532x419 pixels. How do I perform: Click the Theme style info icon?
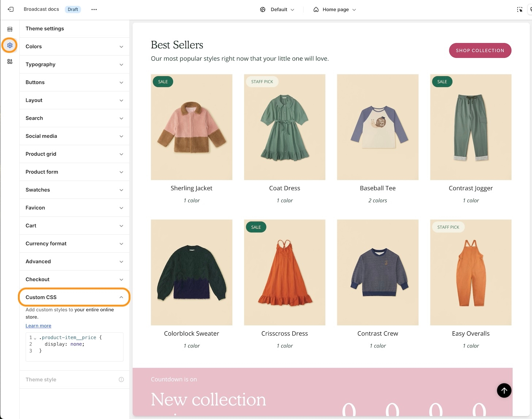[x=121, y=380]
